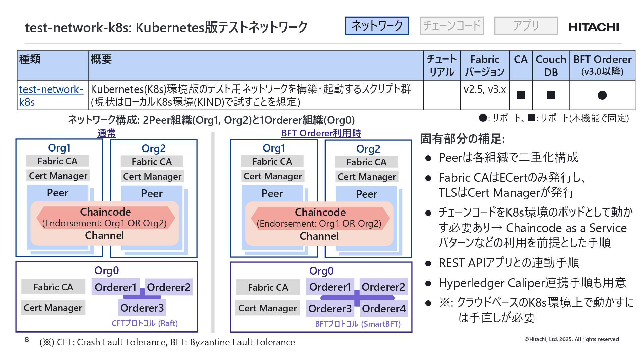Viewport: 644px width, 362px height.
Task: Click the bullet Peerは各組織で二重化構成
Action: [508, 157]
